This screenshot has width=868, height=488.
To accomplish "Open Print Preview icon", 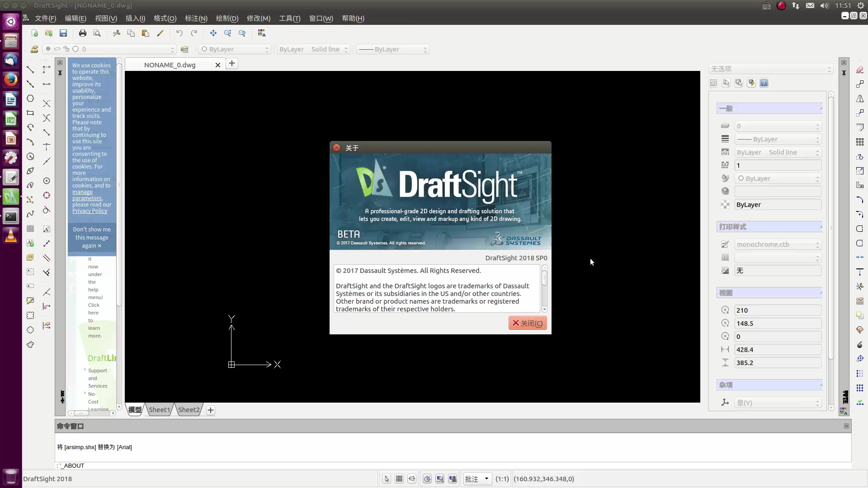I will 97,33.
